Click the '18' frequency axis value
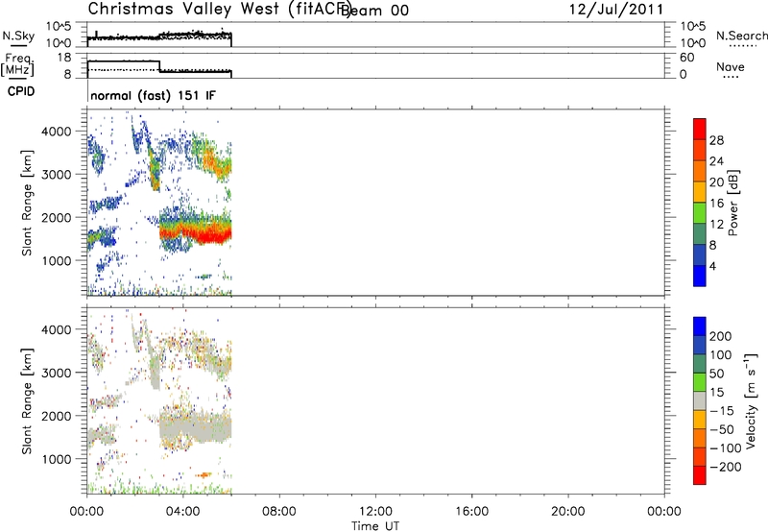Viewport: 768px width, 532px height. 64,58
